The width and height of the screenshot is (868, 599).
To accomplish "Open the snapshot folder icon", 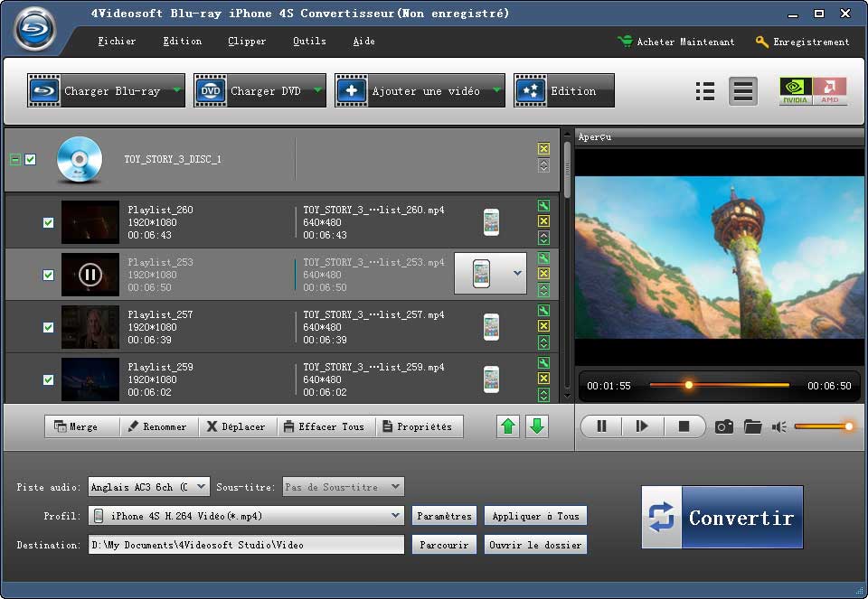I will pos(752,426).
